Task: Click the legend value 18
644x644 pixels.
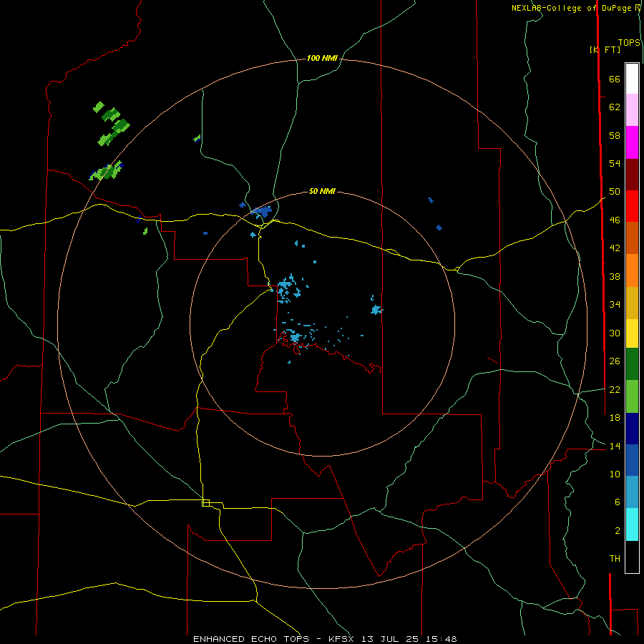Action: [x=615, y=418]
